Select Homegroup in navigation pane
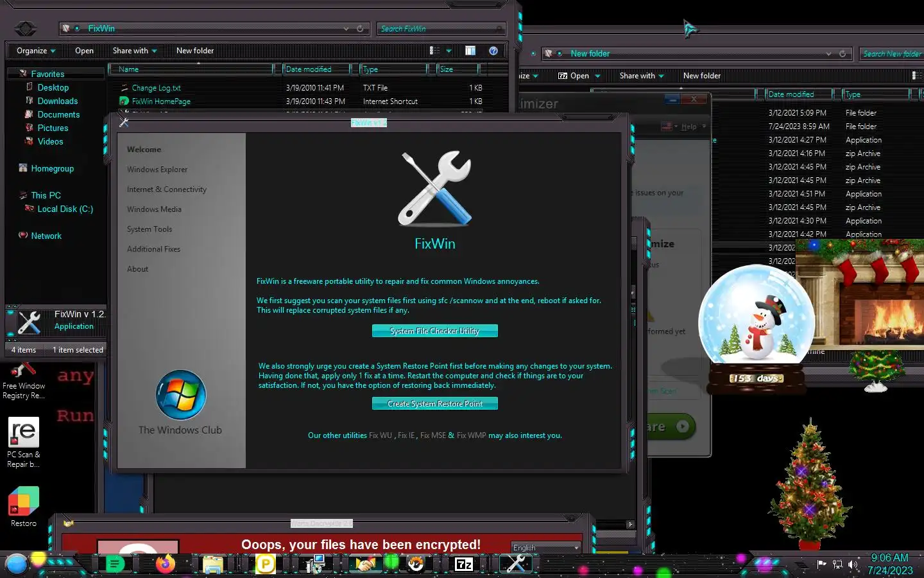The height and width of the screenshot is (578, 924). (52, 168)
